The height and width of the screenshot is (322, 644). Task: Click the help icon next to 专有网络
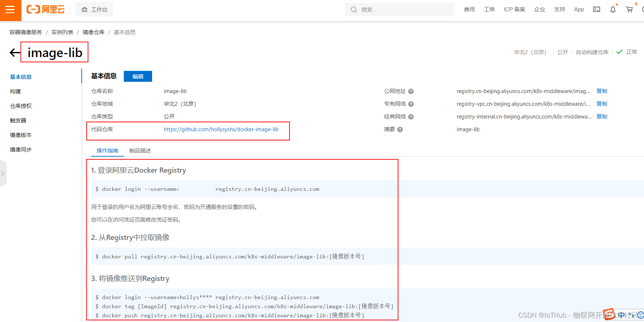tap(411, 104)
